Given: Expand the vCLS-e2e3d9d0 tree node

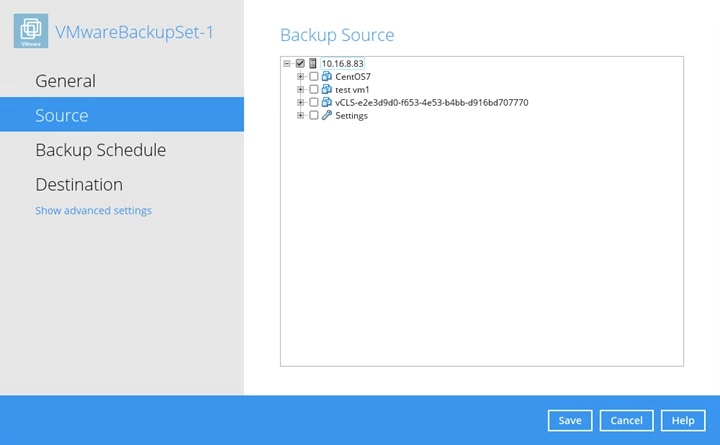Looking at the screenshot, I should [x=300, y=102].
